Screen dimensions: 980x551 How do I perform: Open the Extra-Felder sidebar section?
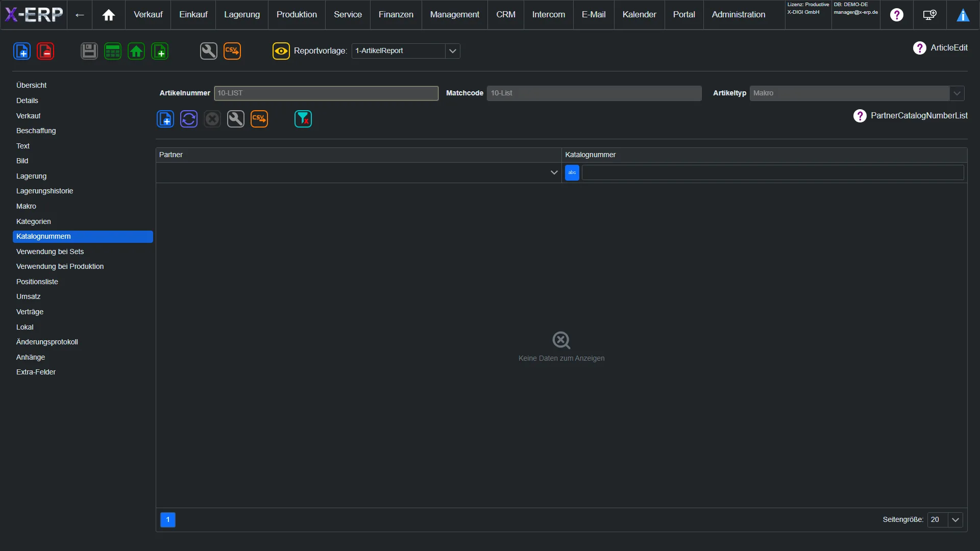coord(83,372)
